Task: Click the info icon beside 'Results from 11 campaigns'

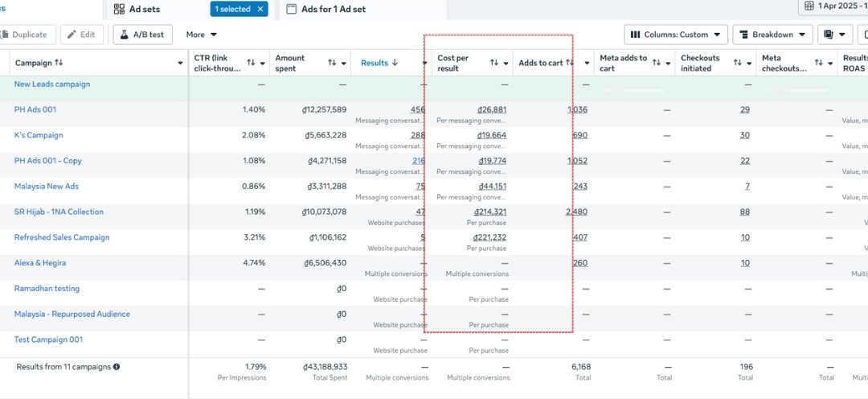Action: (x=117, y=367)
